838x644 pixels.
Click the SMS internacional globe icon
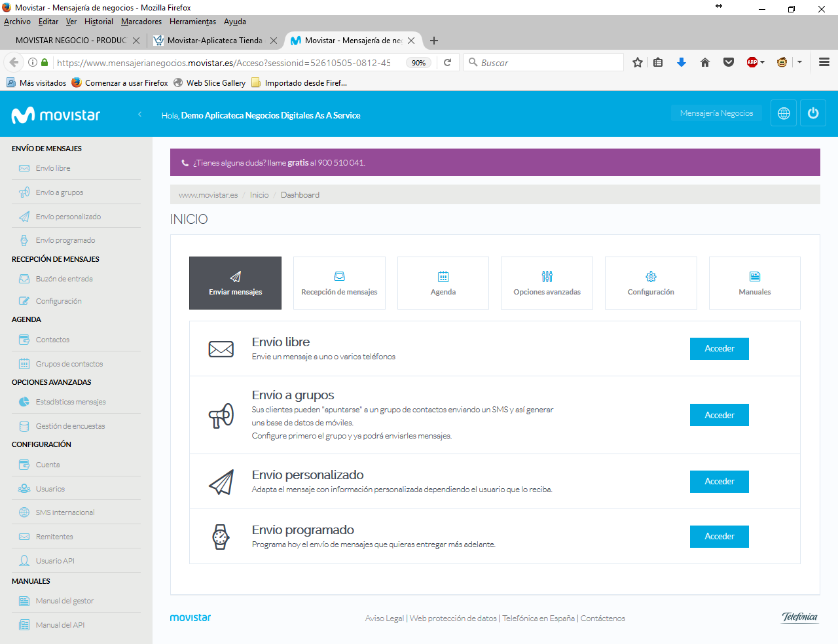tap(24, 512)
